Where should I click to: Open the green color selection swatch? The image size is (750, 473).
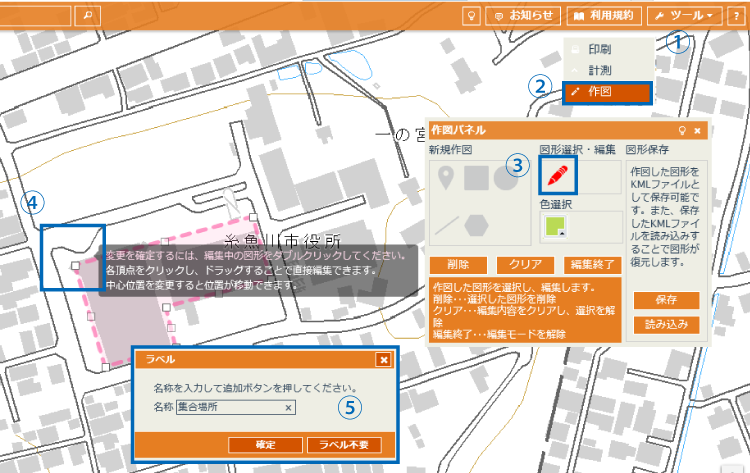coord(555,227)
